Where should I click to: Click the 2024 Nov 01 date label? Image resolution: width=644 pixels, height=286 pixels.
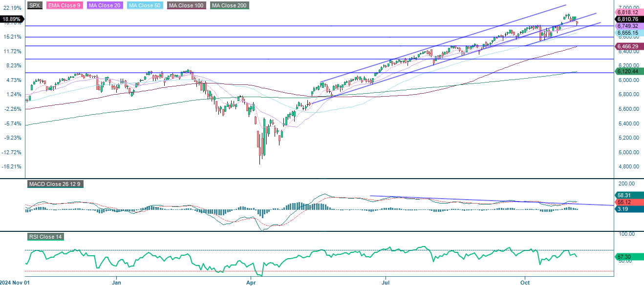15,283
